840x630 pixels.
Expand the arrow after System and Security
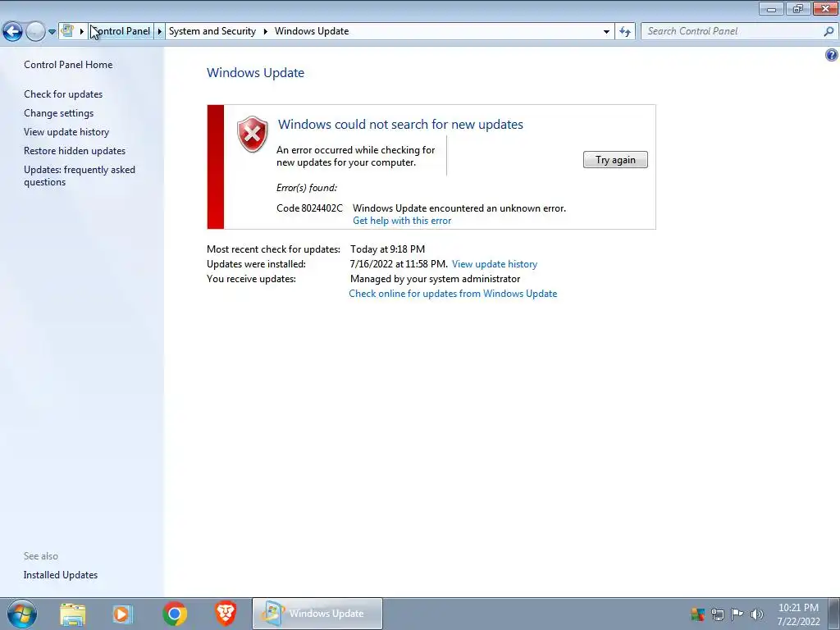tap(265, 31)
